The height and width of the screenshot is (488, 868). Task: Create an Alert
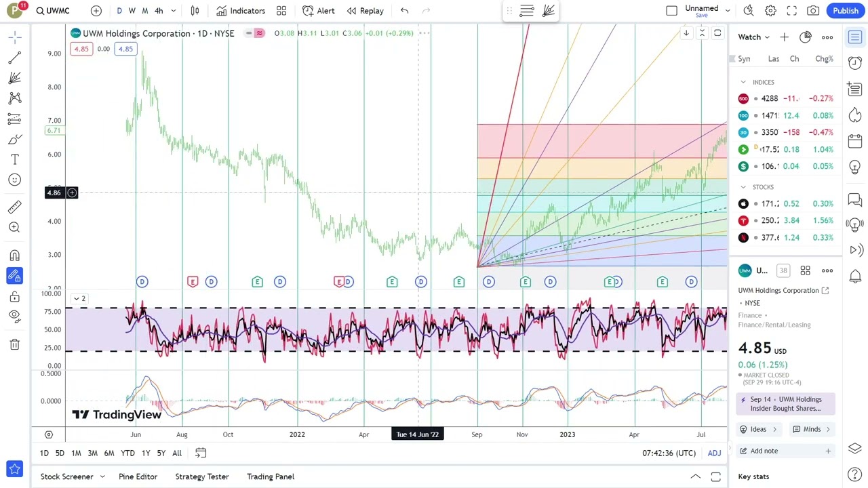(318, 11)
